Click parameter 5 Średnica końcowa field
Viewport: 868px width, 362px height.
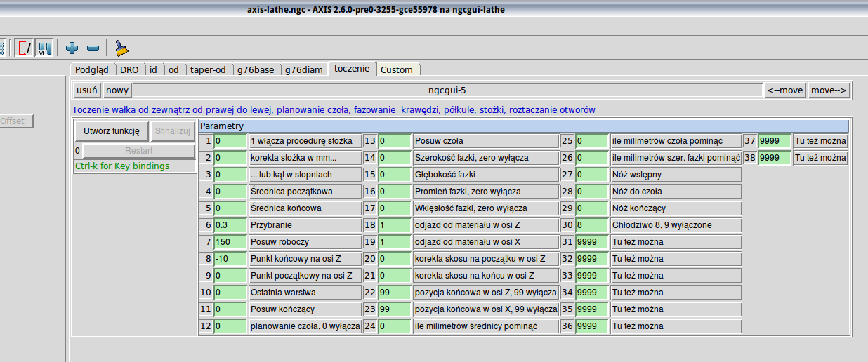click(230, 208)
